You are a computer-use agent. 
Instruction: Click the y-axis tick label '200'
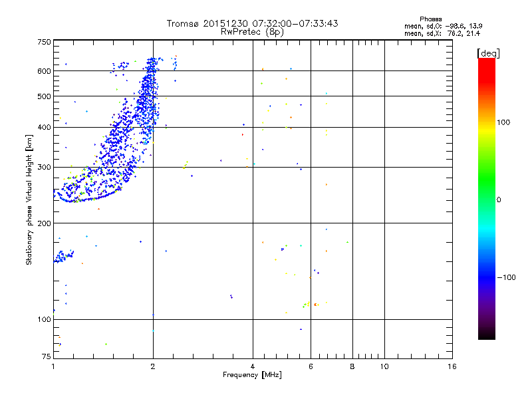[x=44, y=223]
